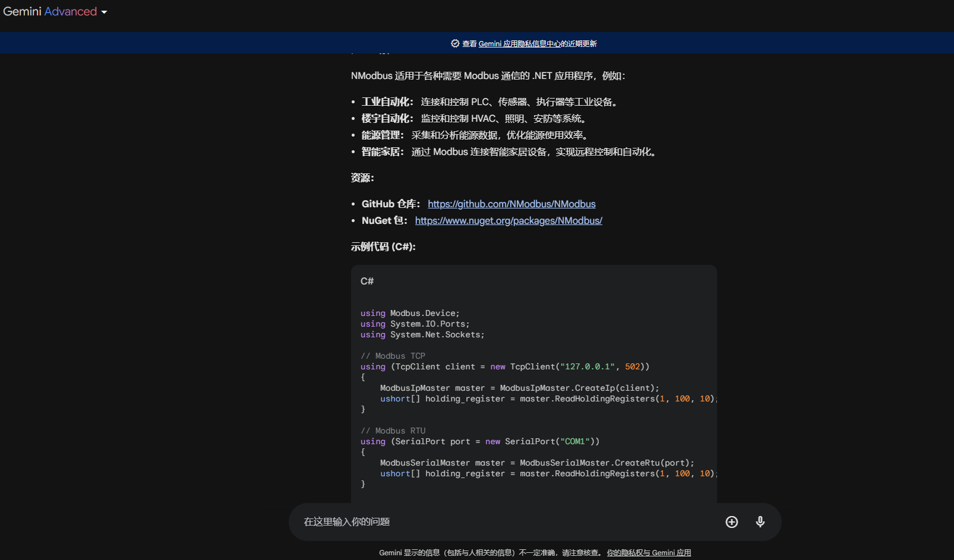Click the 工业自动化 bullet heading
Viewport: 954px width, 560px height.
(x=387, y=102)
